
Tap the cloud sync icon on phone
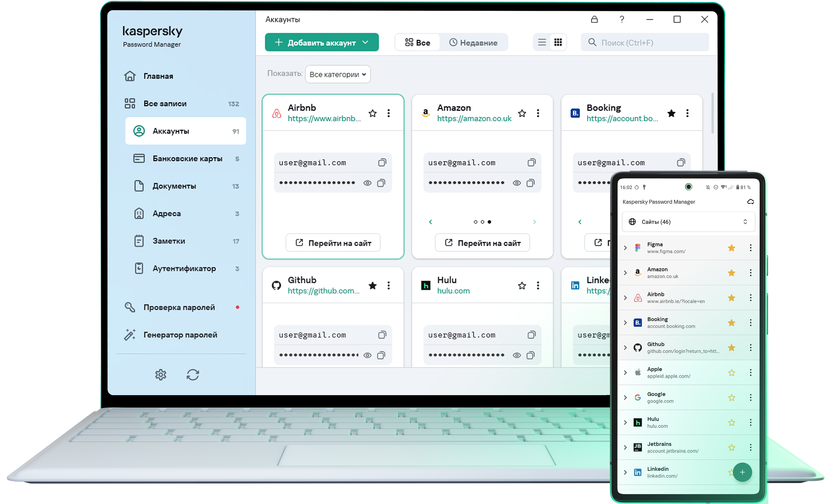click(x=750, y=202)
